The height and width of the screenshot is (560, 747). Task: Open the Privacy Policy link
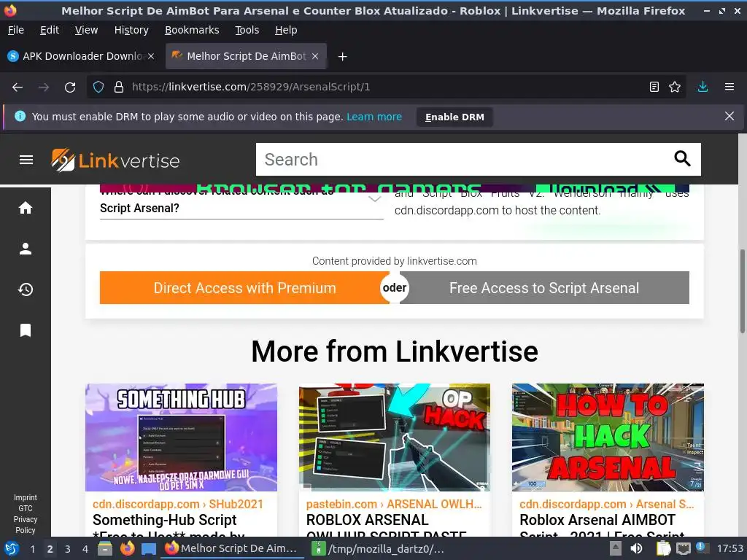[26, 525]
